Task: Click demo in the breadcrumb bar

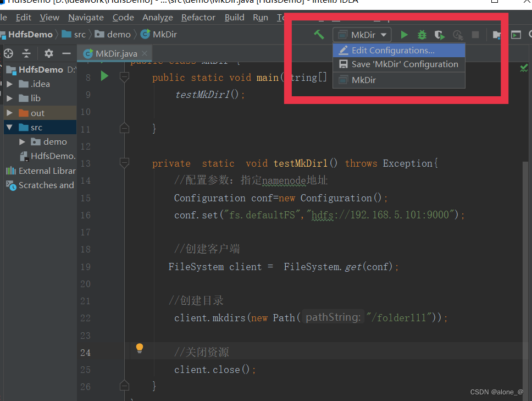Action: click(113, 34)
